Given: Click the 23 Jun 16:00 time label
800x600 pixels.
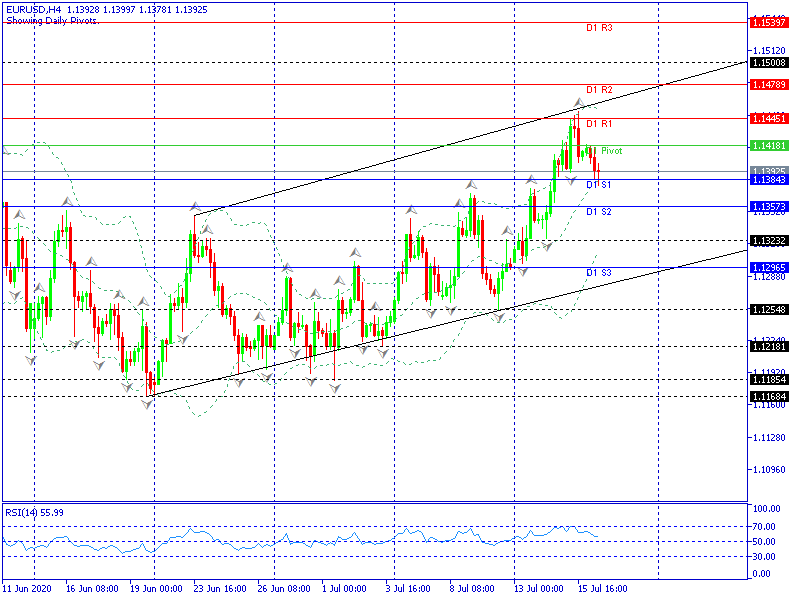Looking at the screenshot, I should 219,590.
